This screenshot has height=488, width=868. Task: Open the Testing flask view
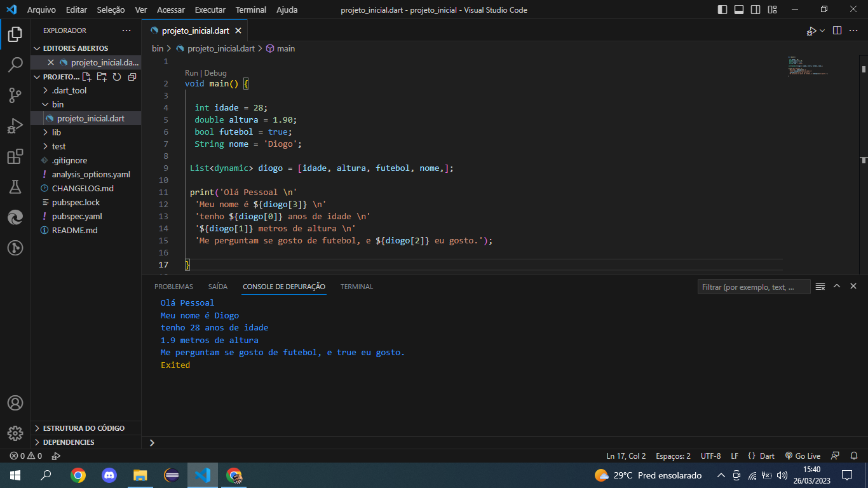coord(15,187)
